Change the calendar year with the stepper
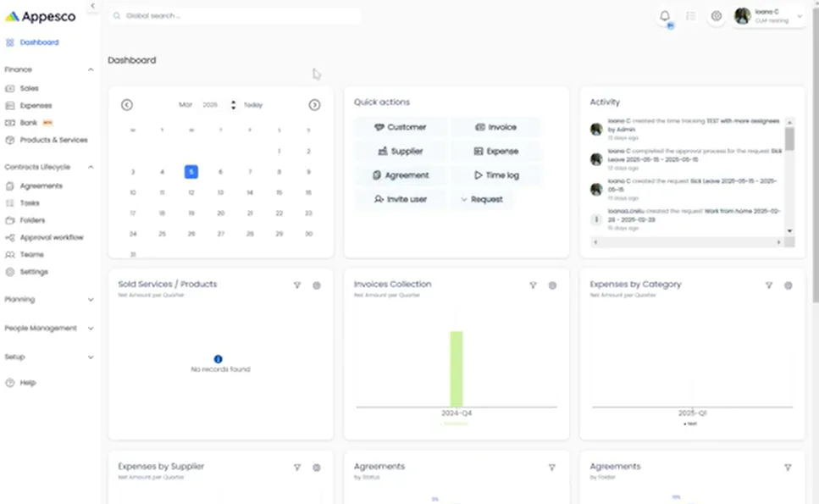 (233, 105)
